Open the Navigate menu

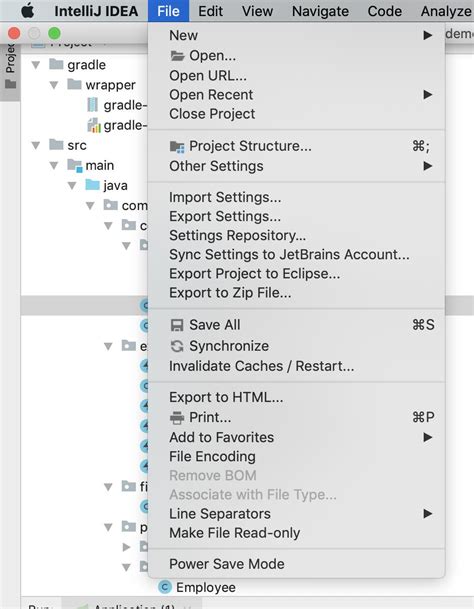tap(320, 11)
